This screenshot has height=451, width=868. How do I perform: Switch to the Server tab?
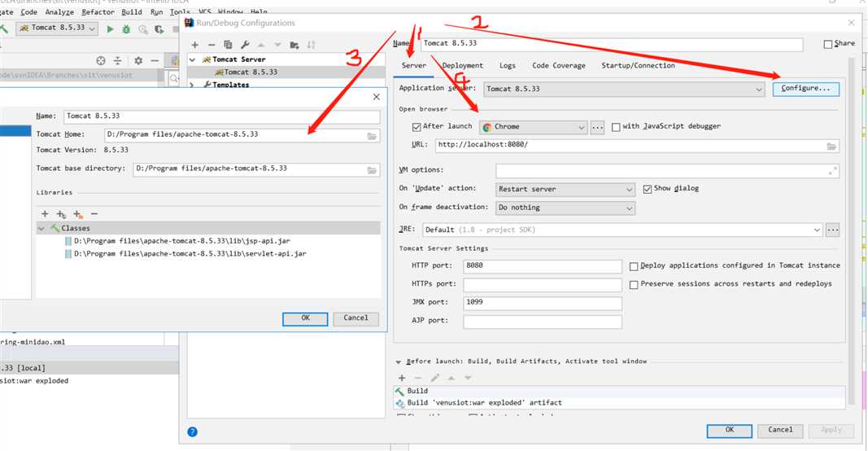414,65
